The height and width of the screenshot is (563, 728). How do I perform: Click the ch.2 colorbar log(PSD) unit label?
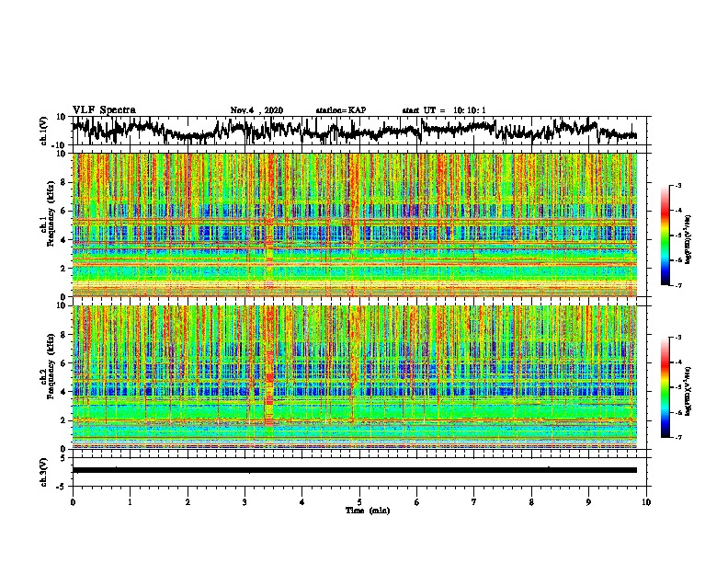[688, 392]
